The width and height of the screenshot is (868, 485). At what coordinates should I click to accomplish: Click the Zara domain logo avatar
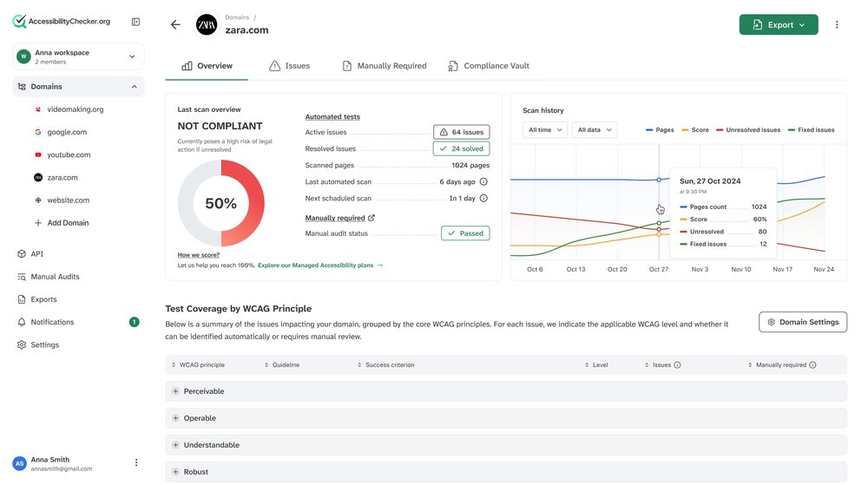tap(207, 24)
